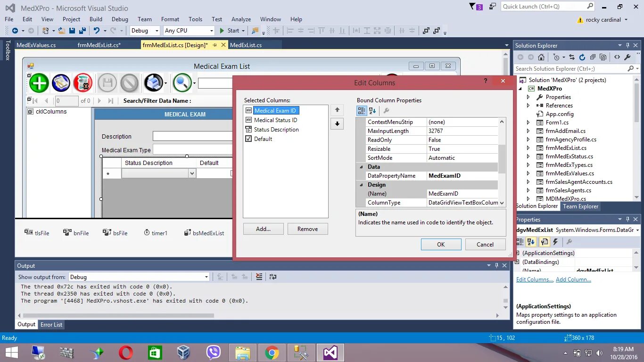
Task: Expand the Properties node in Solution Explorer
Action: point(528,97)
